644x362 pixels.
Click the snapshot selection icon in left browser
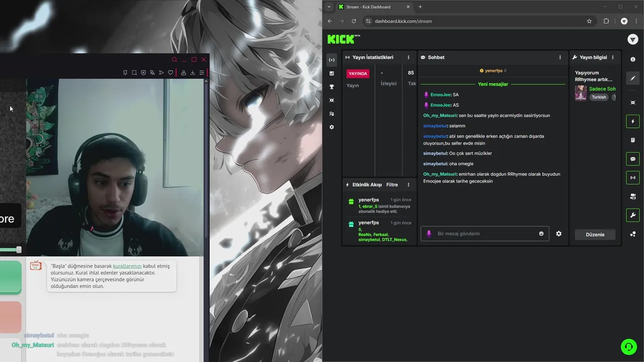coord(134,72)
